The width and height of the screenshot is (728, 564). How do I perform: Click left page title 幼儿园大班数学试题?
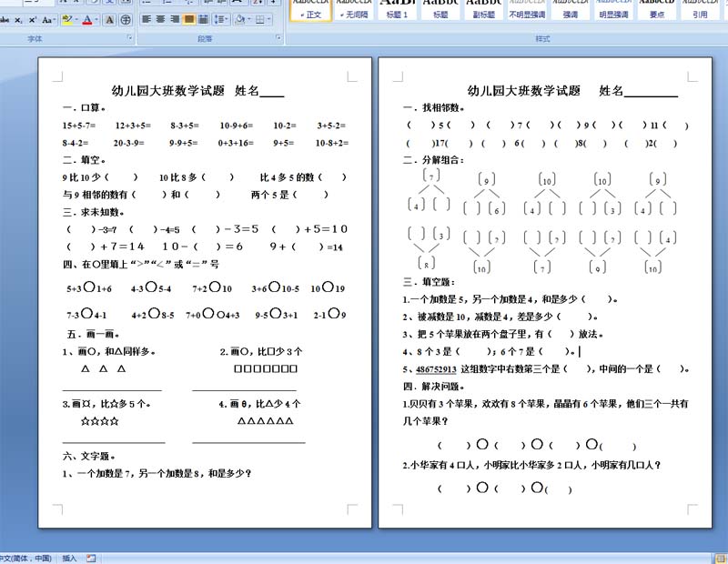pyautogui.click(x=168, y=91)
